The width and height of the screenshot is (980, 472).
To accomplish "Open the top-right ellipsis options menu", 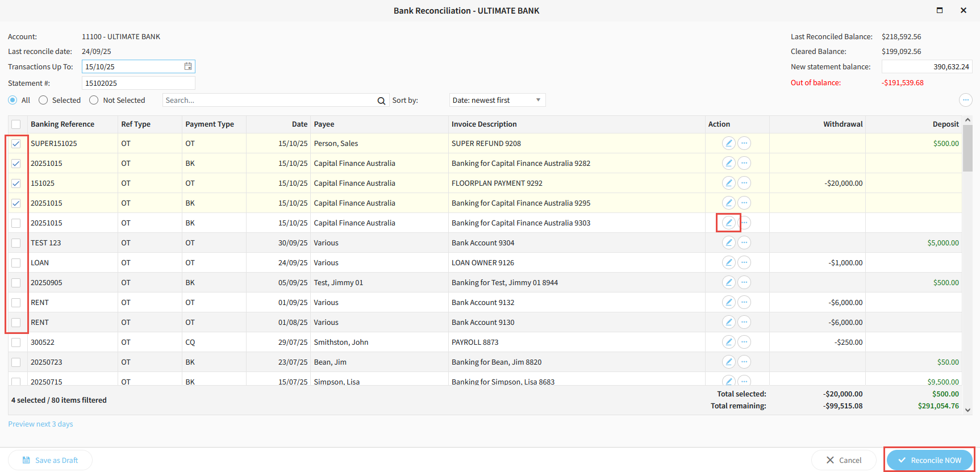I will pos(965,100).
